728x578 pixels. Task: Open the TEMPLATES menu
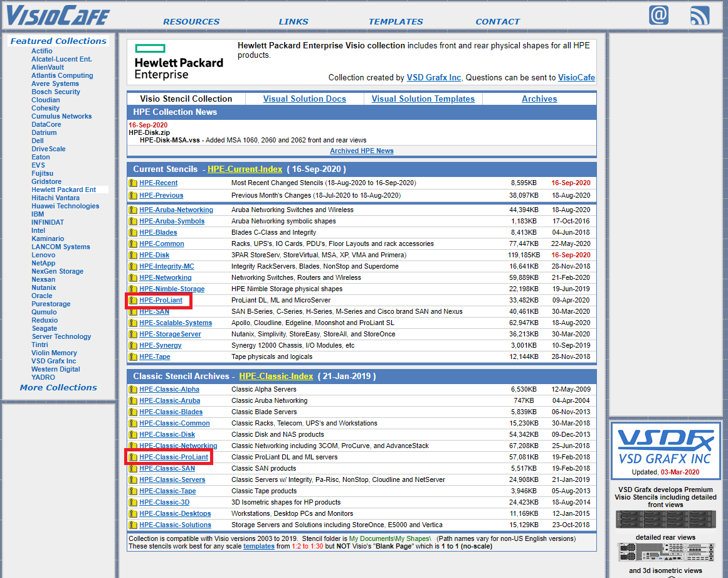click(396, 22)
